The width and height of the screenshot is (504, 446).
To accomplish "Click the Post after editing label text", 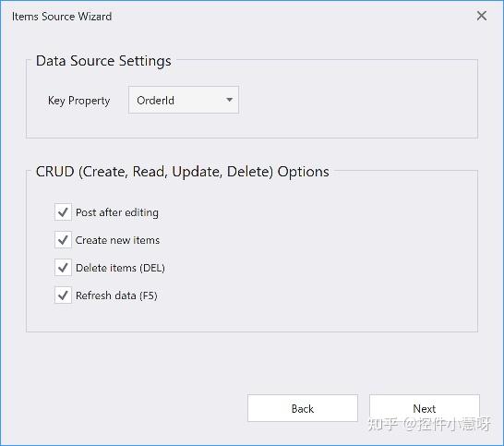I will click(117, 212).
